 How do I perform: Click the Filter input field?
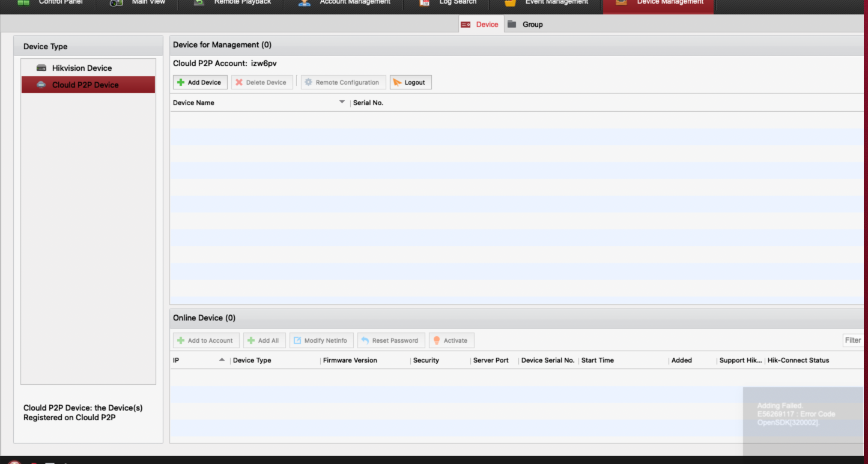852,340
